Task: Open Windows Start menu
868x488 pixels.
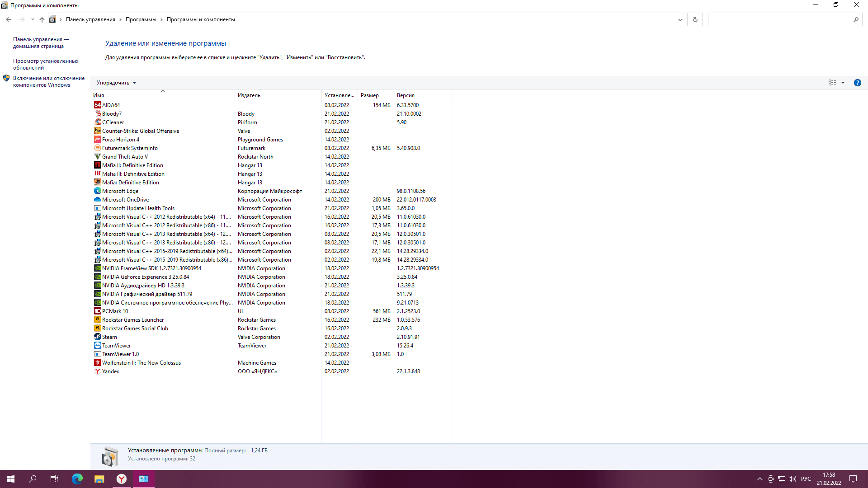Action: [x=11, y=479]
